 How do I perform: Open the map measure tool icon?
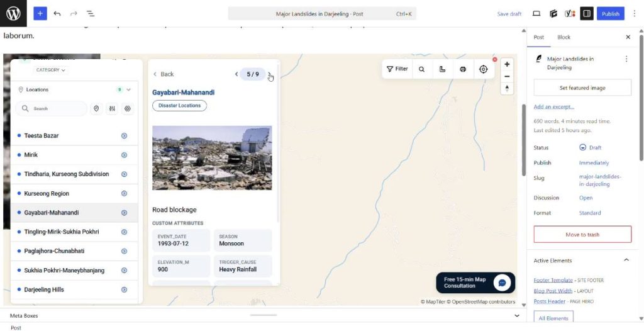442,69
